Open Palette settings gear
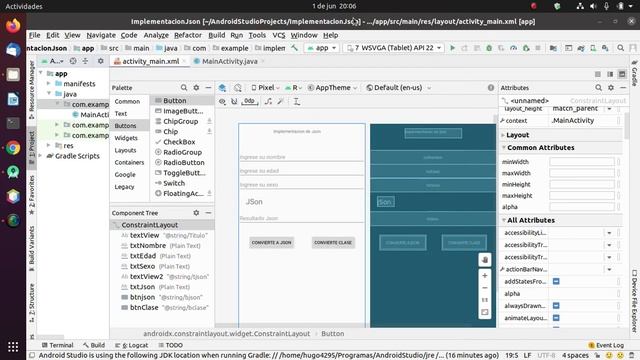The height and width of the screenshot is (360, 640). click(196, 88)
